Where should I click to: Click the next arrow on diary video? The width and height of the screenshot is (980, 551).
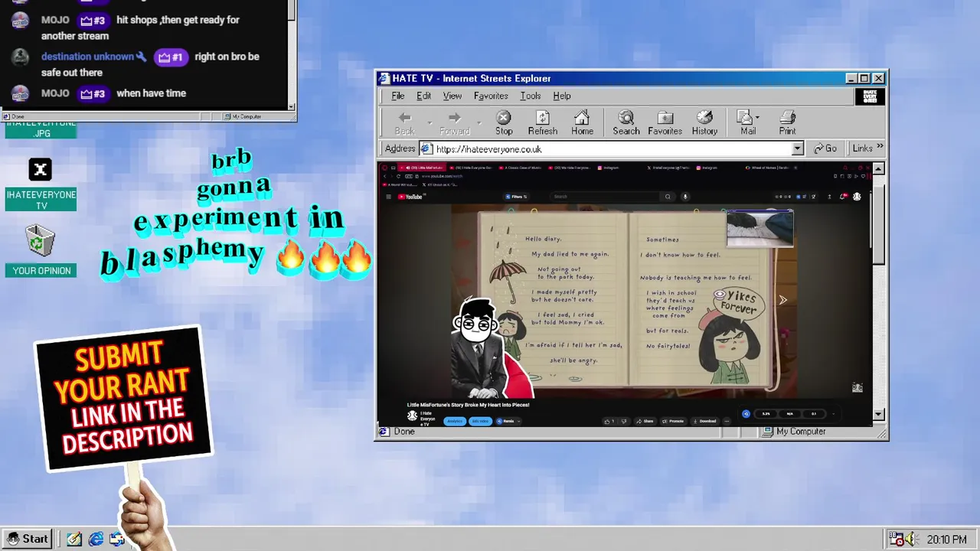[x=782, y=300]
